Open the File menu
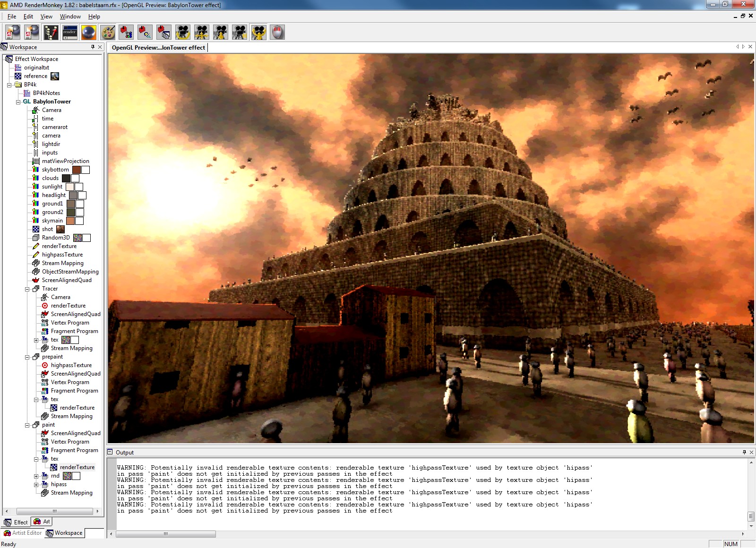 pos(12,16)
